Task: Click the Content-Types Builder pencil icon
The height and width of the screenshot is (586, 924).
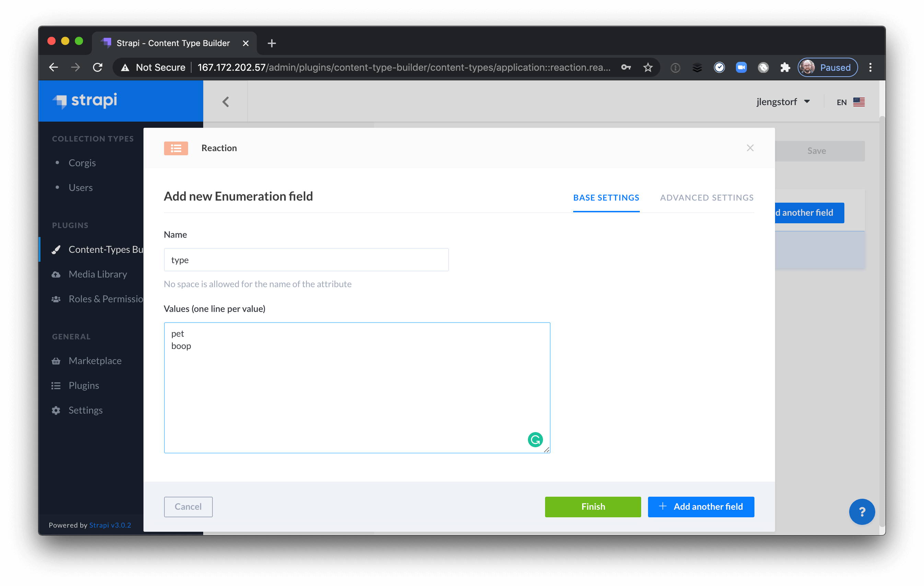Action: (55, 249)
